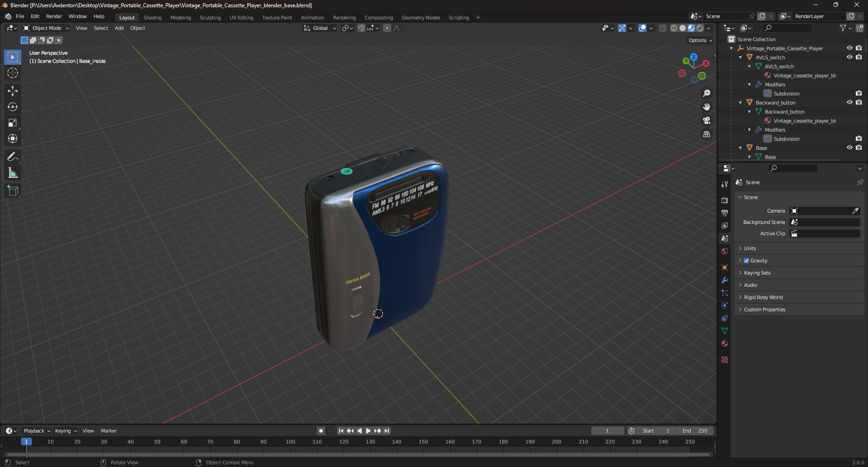
Task: Open the Physics properties tab
Action: pyautogui.click(x=725, y=305)
